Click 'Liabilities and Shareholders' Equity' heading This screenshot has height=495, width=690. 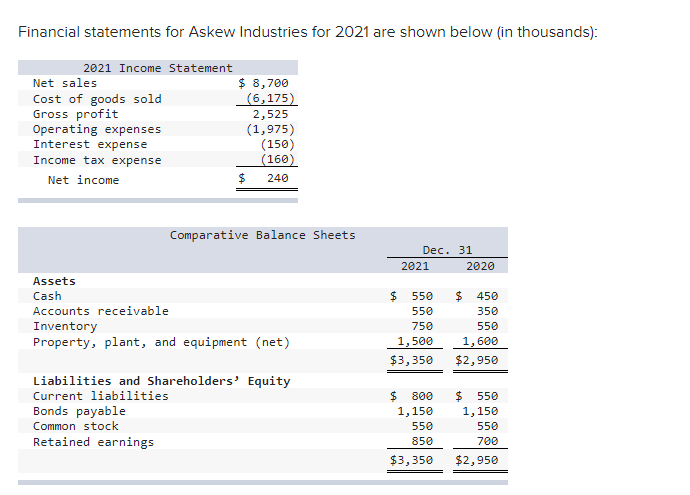tap(161, 381)
